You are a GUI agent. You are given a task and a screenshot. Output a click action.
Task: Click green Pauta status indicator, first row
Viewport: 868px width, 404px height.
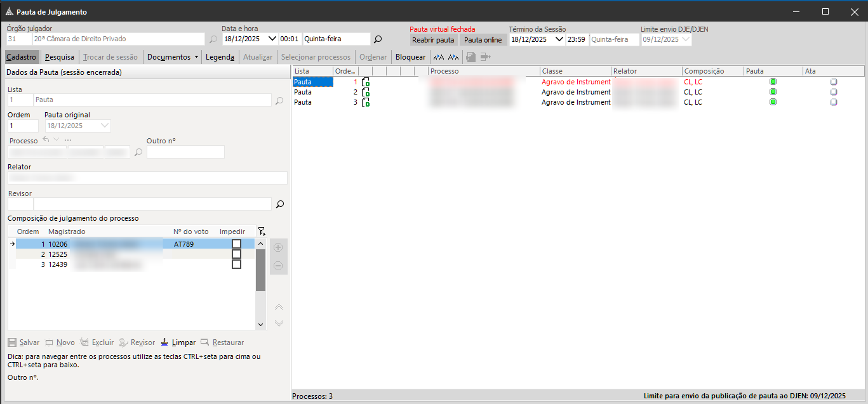point(773,82)
